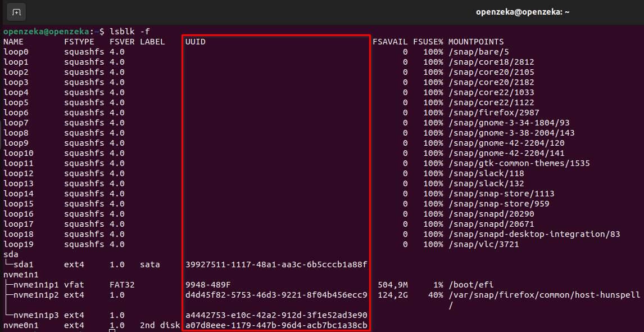Viewport: 644px width, 332px height.
Task: Open a new terminal tab
Action: (x=16, y=11)
